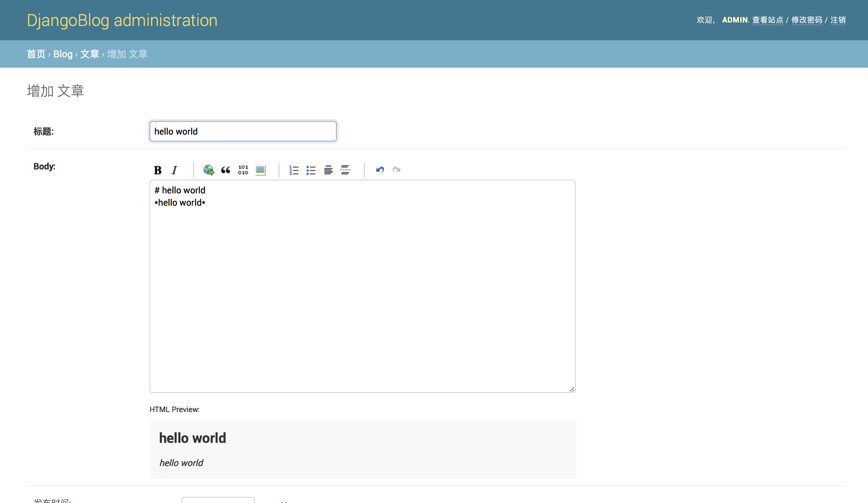Image resolution: width=868 pixels, height=503 pixels.
Task: Insert code sample using 101010 icon
Action: (243, 170)
